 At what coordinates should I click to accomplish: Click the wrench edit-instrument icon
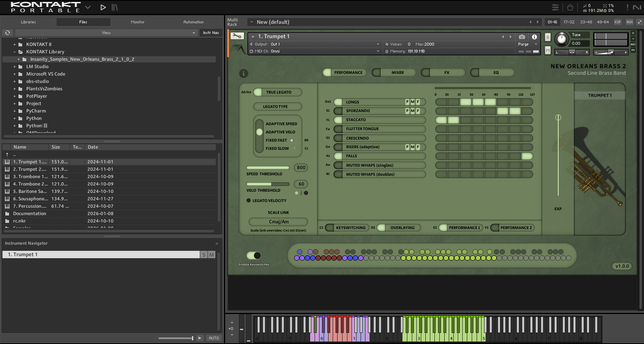(237, 36)
